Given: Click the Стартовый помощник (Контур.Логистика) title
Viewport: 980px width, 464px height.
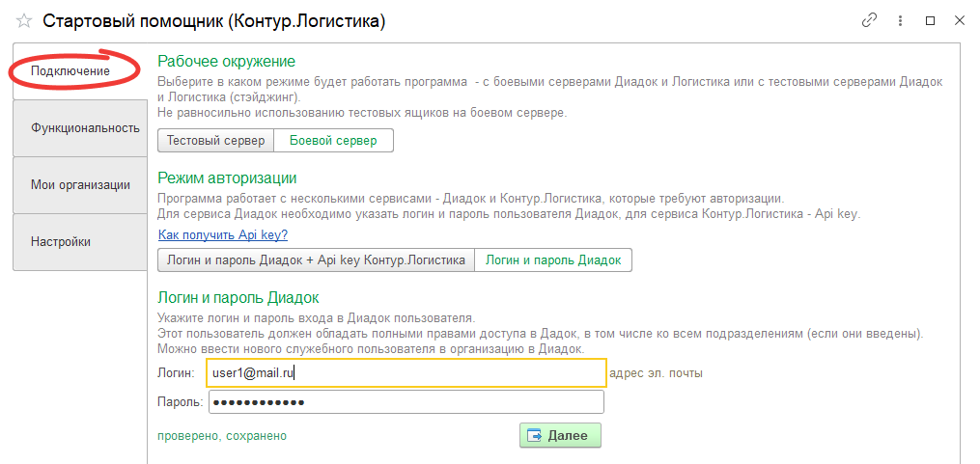Looking at the screenshot, I should click(213, 21).
